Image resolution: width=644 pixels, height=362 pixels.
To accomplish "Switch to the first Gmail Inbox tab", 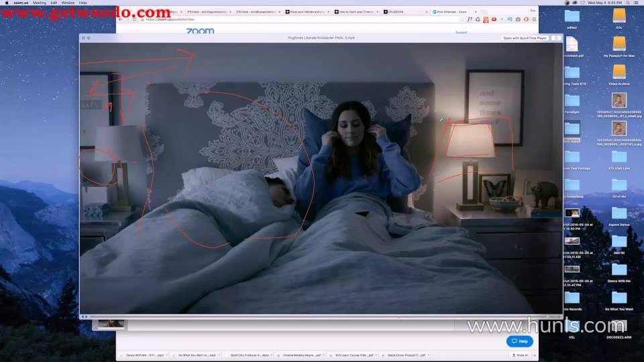I will point(209,12).
